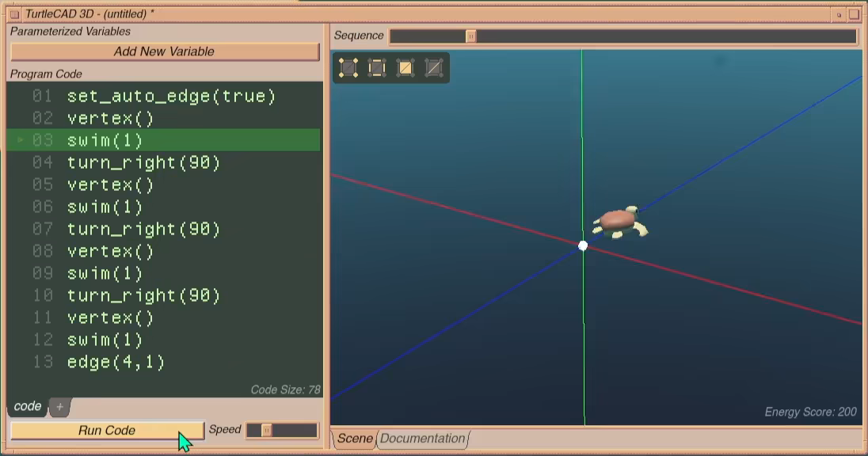Select line 05 vertex()

pyautogui.click(x=164, y=184)
